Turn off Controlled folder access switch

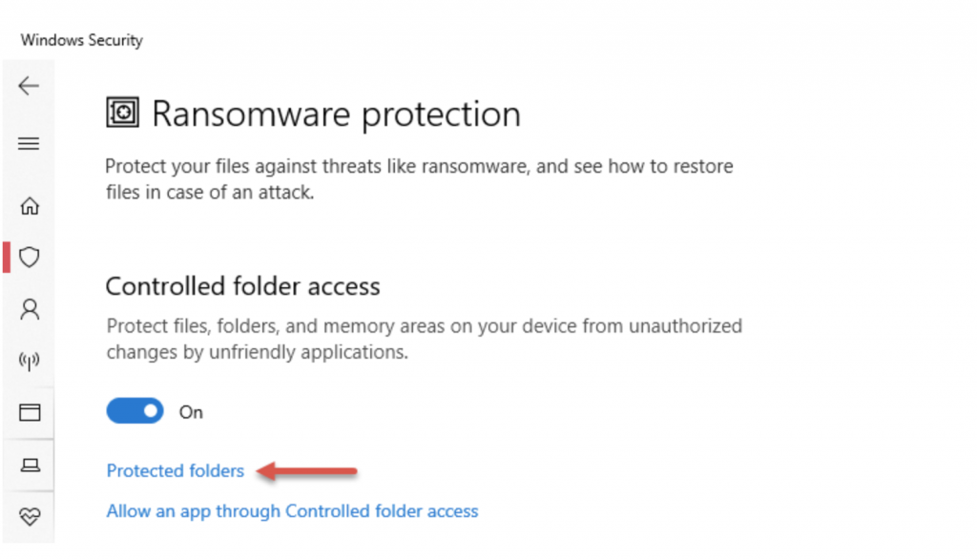click(x=135, y=411)
